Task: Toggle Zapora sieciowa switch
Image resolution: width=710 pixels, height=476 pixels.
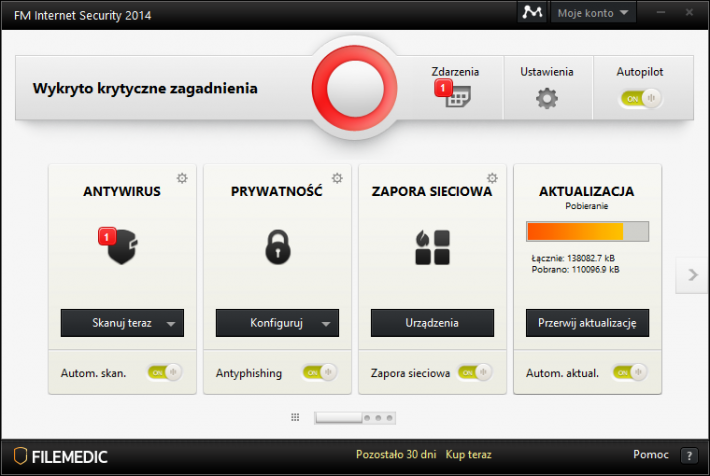Action: point(475,372)
